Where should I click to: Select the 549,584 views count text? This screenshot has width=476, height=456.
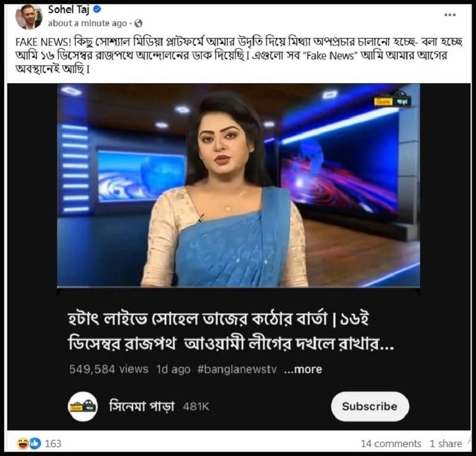tap(109, 369)
